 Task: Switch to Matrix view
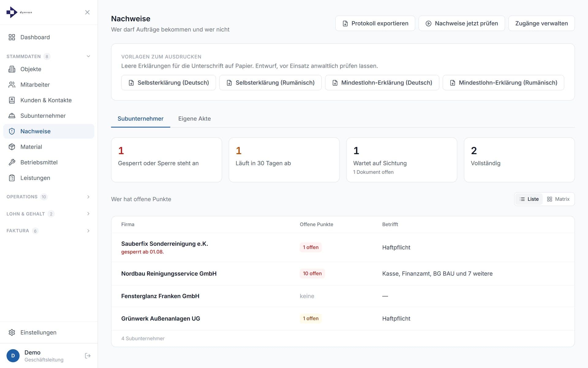(x=558, y=199)
